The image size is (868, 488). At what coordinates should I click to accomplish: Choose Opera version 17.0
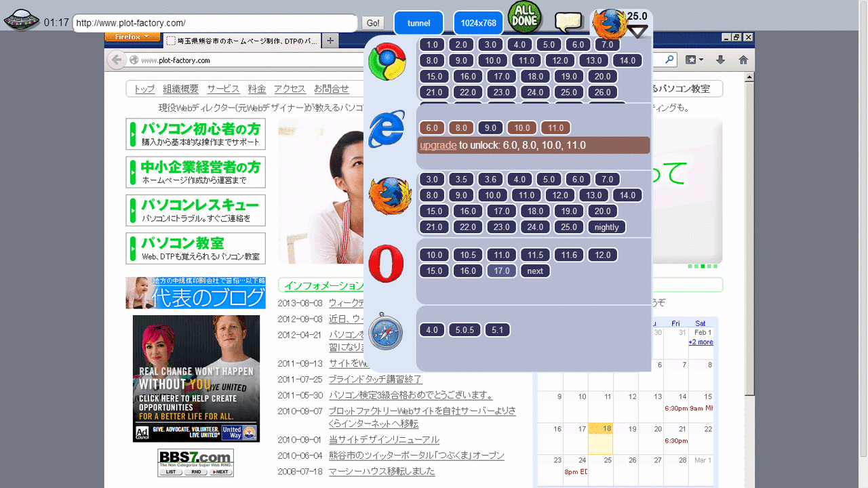pyautogui.click(x=501, y=270)
